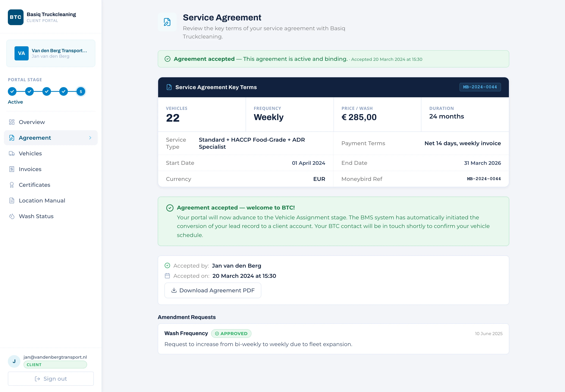Screen dimensions: 565x392
Task: Click the Certificates ribbon icon
Action: pos(12,185)
